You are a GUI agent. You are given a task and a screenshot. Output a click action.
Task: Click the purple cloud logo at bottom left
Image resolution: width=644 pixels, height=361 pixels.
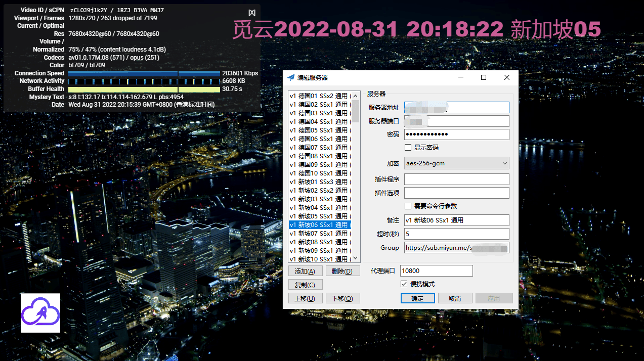(40, 313)
